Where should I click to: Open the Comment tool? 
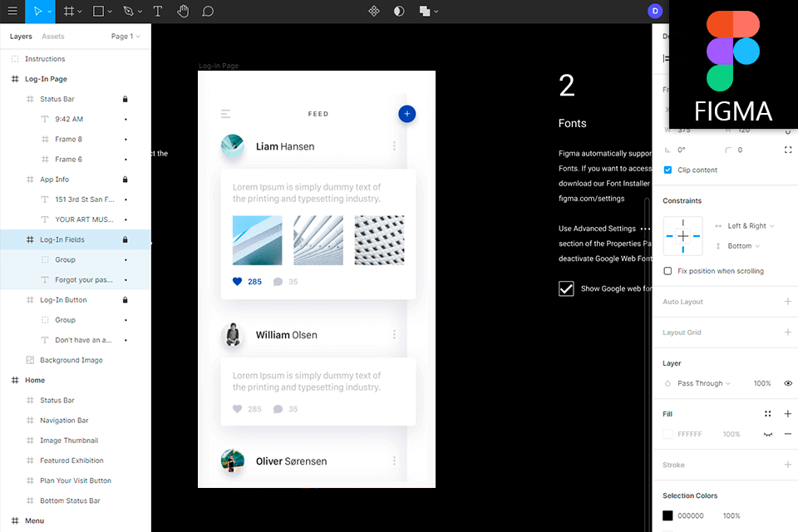[207, 11]
